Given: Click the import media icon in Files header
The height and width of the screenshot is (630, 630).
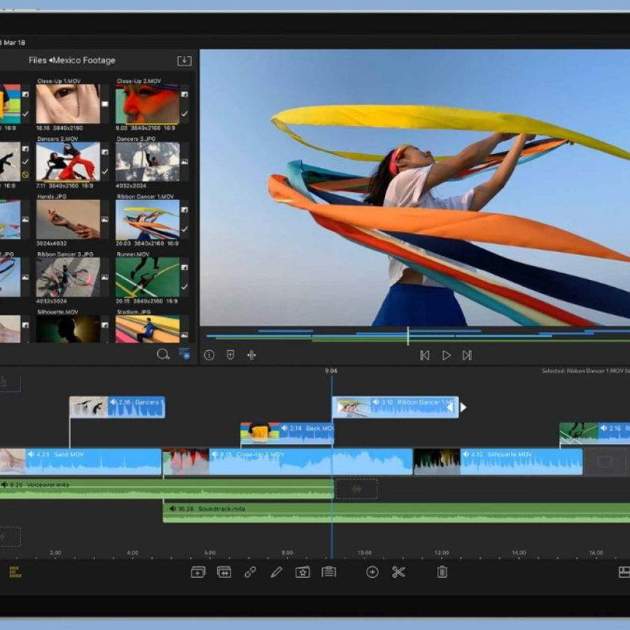Looking at the screenshot, I should coord(184,61).
